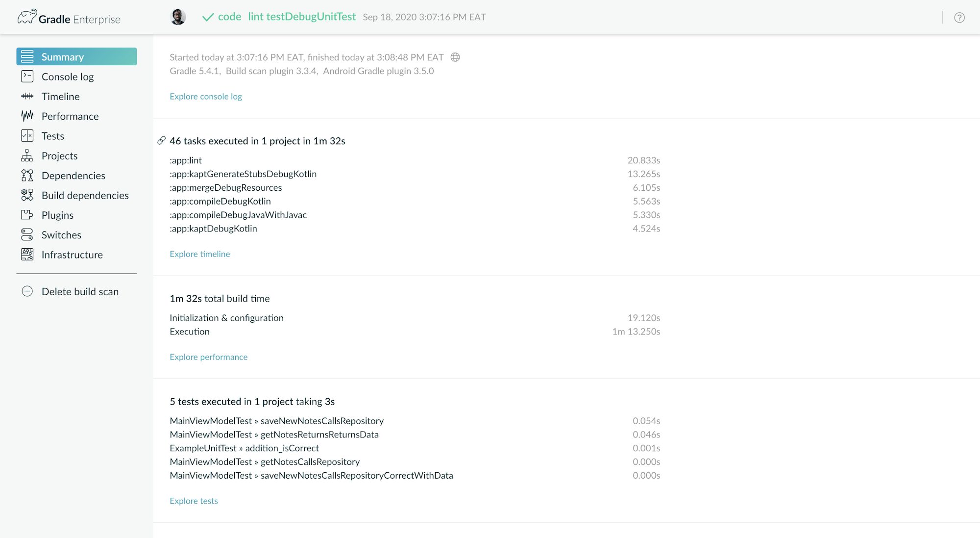Click the Delete build scan minus icon
980x538 pixels.
27,291
